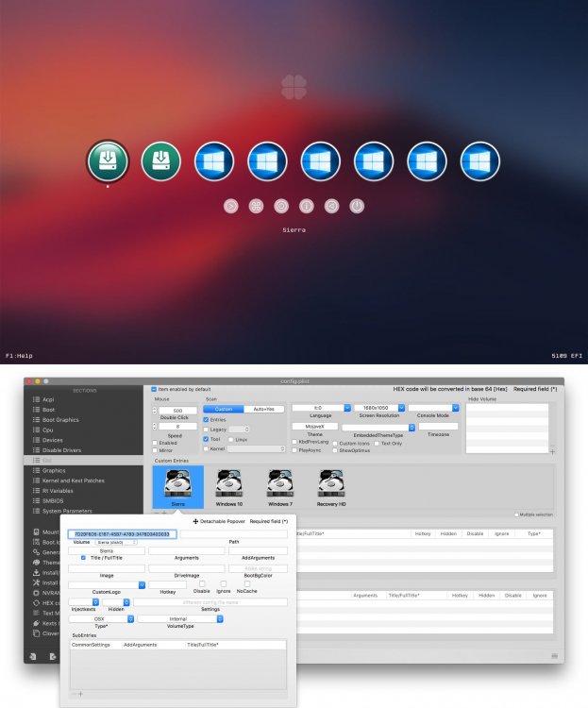Click the Install tools wrench icon
This screenshot has height=708, width=588.
36,582
